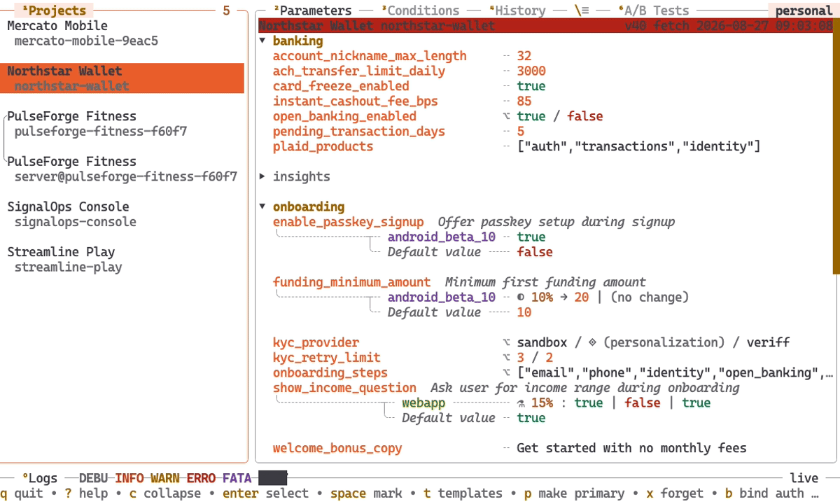Select instant_cashout_fee_bps parameter
This screenshot has height=504, width=840.
tap(356, 101)
